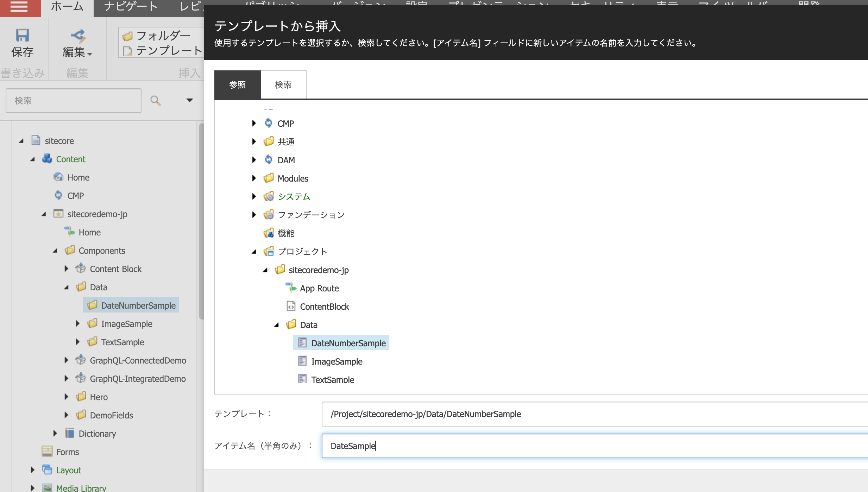The width and height of the screenshot is (868, 492).
Task: Click the DAM sync icon in dialog
Action: click(269, 160)
